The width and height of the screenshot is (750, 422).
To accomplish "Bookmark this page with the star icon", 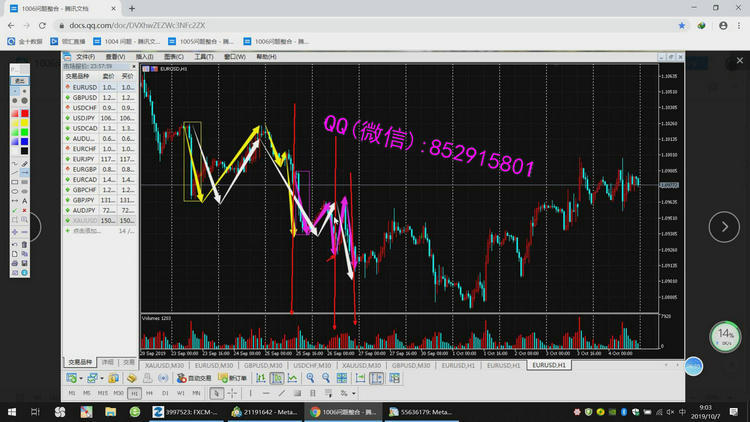I will point(682,25).
